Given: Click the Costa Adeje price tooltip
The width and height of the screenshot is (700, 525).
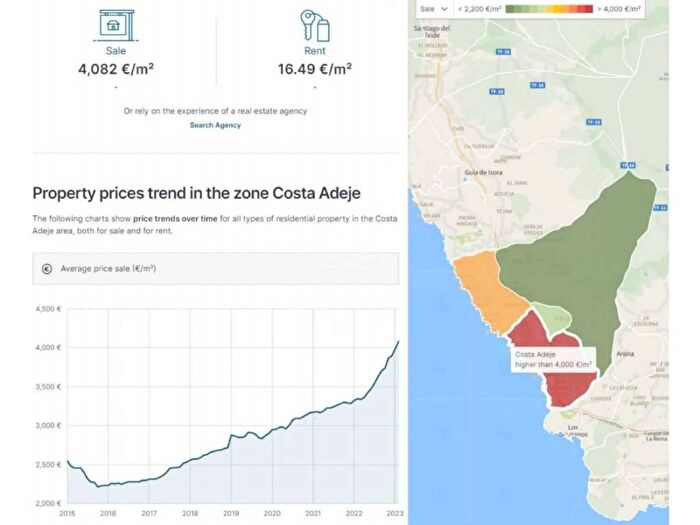Looking at the screenshot, I should (553, 359).
